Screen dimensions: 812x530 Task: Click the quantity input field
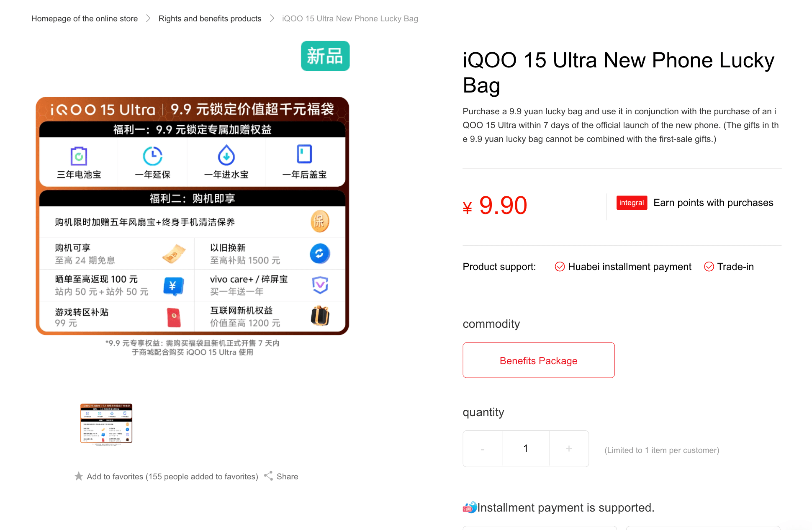tap(526, 449)
